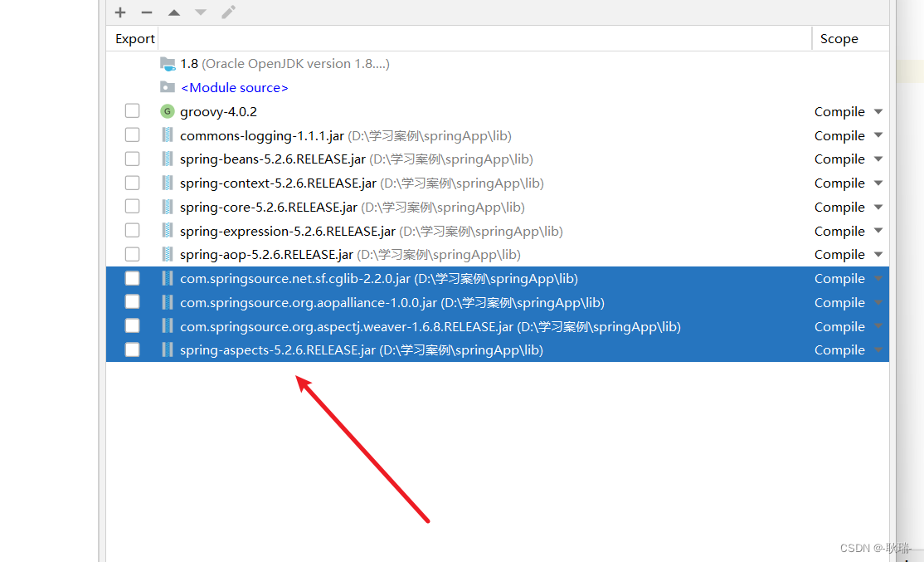Click the edit dependency pencil icon

[x=227, y=12]
